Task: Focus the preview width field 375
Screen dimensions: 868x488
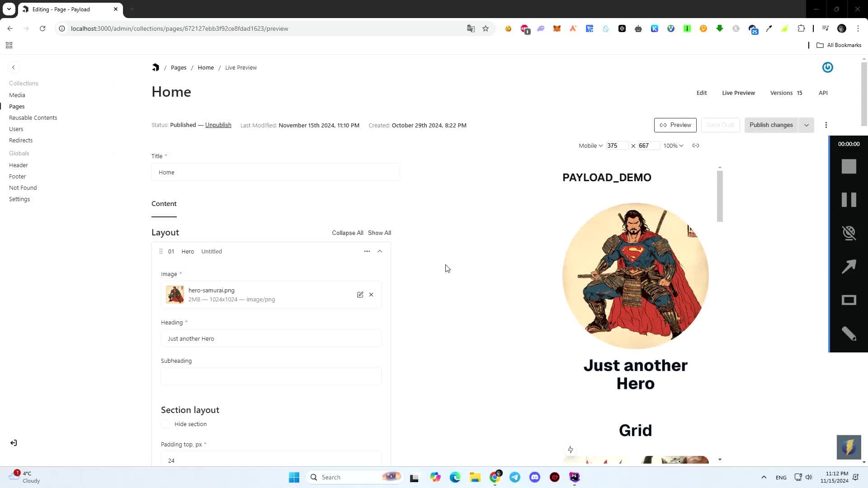Action: coord(617,145)
